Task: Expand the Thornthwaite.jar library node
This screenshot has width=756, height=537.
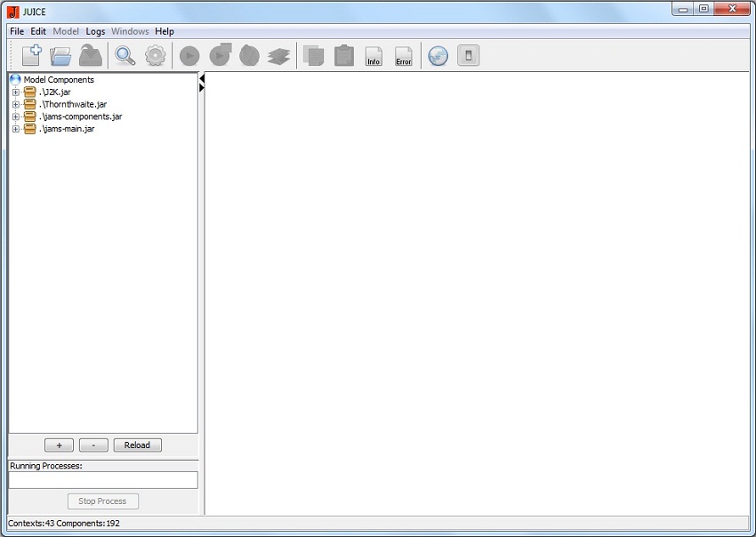Action: point(16,104)
